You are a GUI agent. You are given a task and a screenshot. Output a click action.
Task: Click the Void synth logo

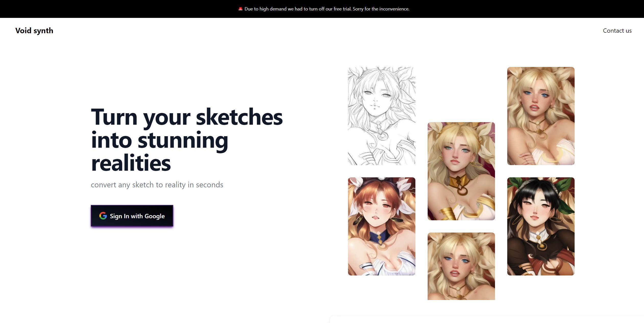coord(34,31)
